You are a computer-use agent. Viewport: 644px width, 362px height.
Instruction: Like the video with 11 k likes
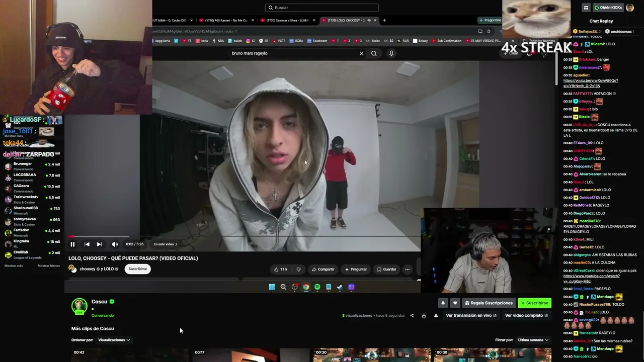pyautogui.click(x=281, y=269)
